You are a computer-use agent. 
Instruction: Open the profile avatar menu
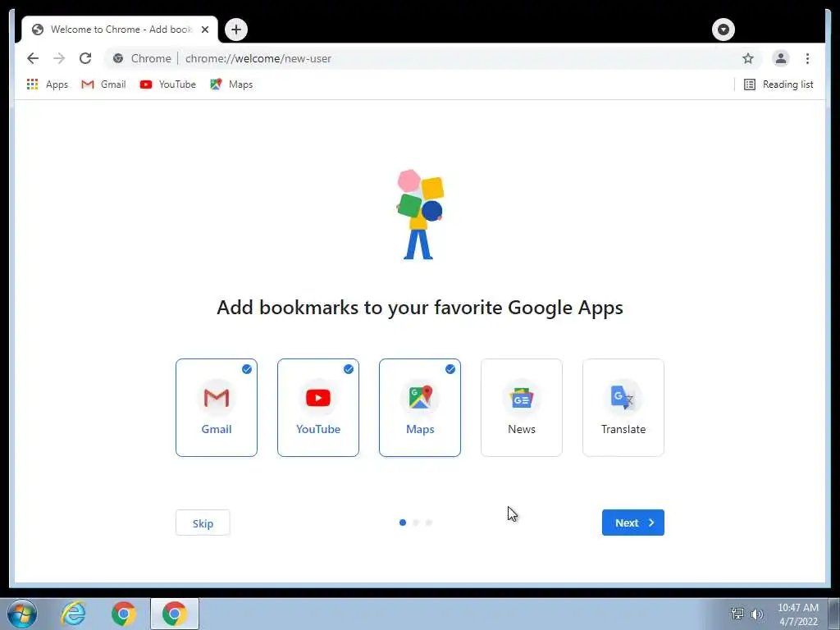781,58
